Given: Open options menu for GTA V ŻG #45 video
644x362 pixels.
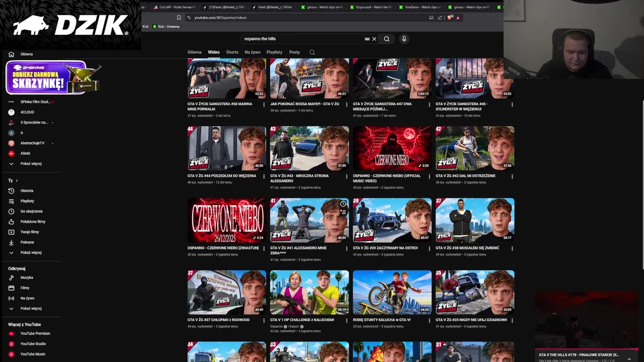Looking at the screenshot, I should coord(512,105).
